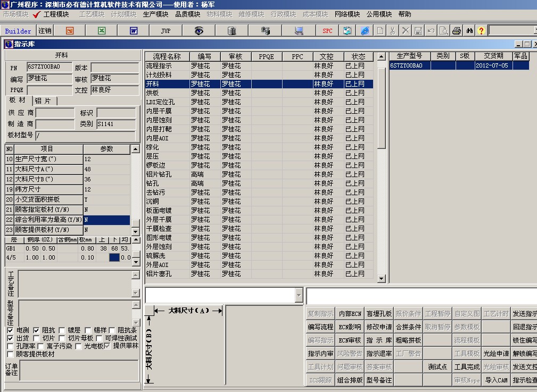The height and width of the screenshot is (392, 537).
Task: Click scroll-down arrow of process list
Action: coord(382,279)
